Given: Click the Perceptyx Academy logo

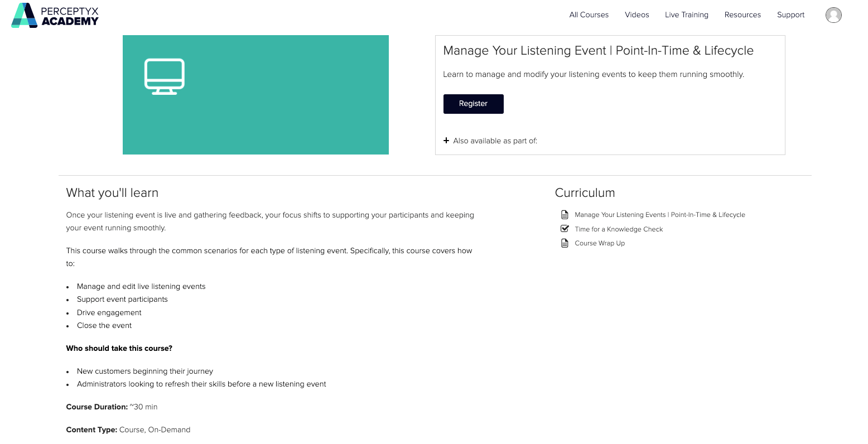Looking at the screenshot, I should [55, 15].
